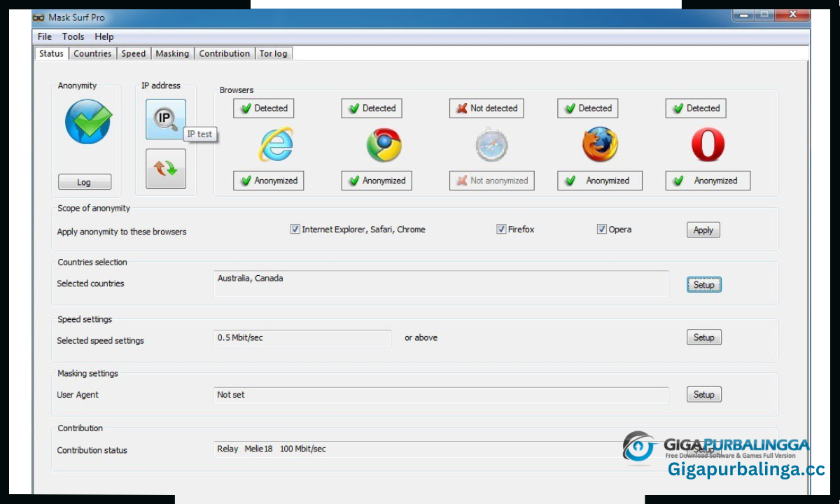
Task: Switch to the Countries tab
Action: [92, 54]
